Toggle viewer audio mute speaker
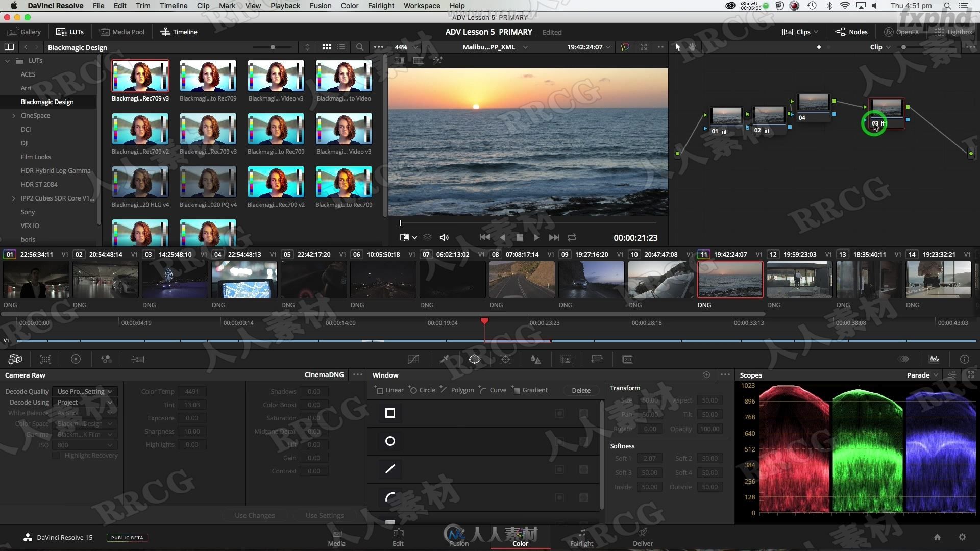 pos(444,237)
